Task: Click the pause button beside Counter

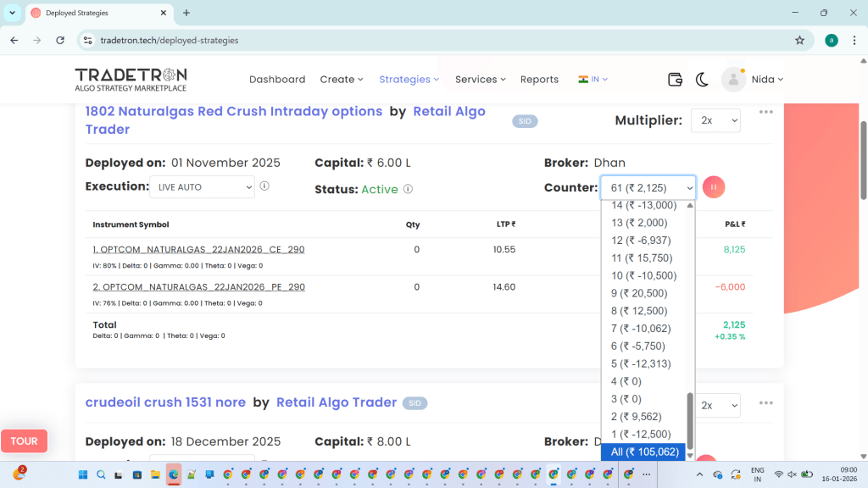Action: [x=714, y=187]
